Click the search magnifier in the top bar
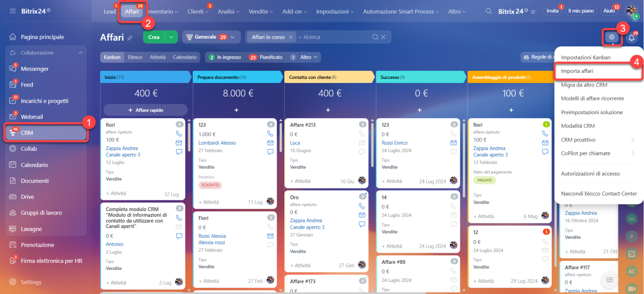 coord(489,11)
